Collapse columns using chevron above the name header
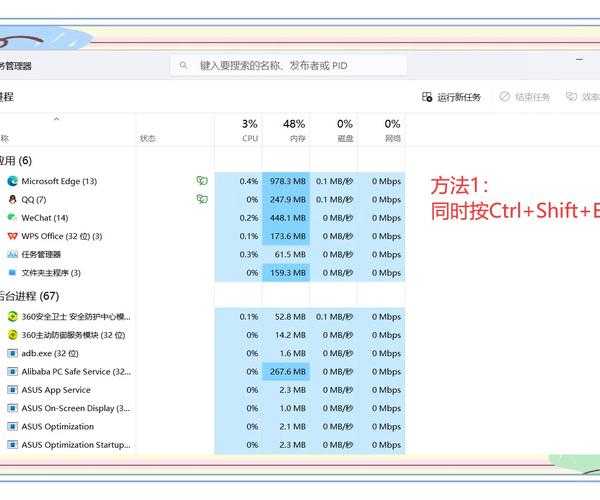 pyautogui.click(x=56, y=120)
